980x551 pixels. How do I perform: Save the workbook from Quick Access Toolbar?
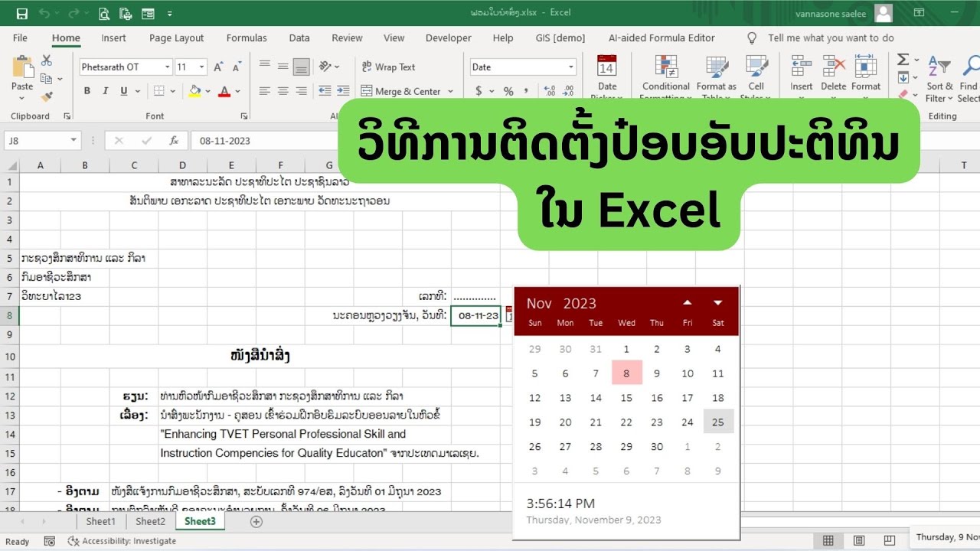click(x=21, y=13)
